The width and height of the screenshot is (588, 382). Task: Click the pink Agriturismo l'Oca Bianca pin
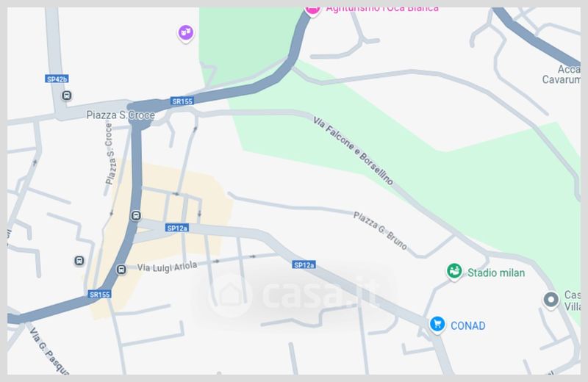(x=312, y=10)
